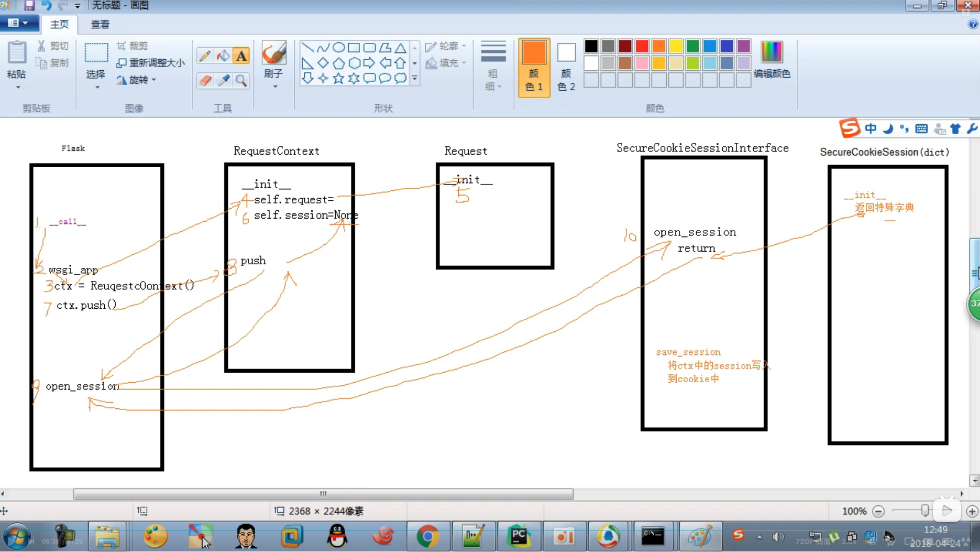980x552 pixels.
Task: Expand the shapes gallery more arrow
Action: tap(414, 79)
